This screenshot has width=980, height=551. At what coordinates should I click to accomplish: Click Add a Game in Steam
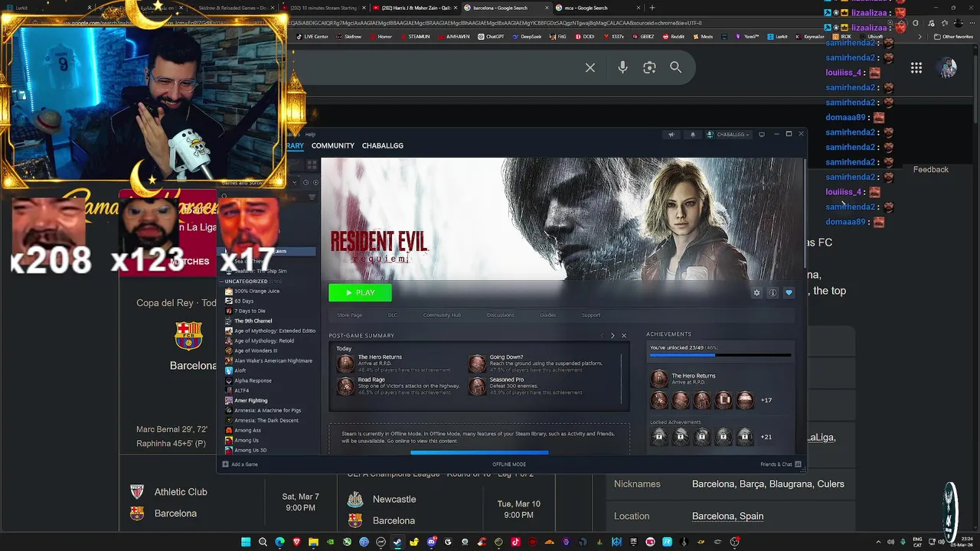(240, 465)
